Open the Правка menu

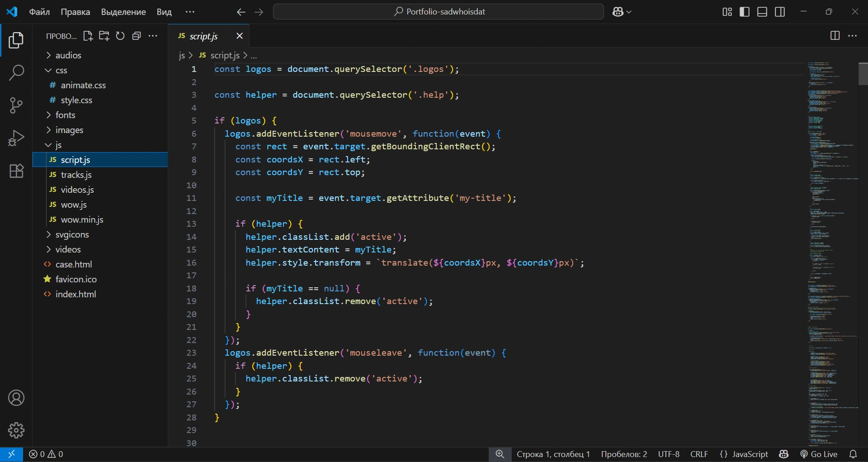tap(75, 12)
